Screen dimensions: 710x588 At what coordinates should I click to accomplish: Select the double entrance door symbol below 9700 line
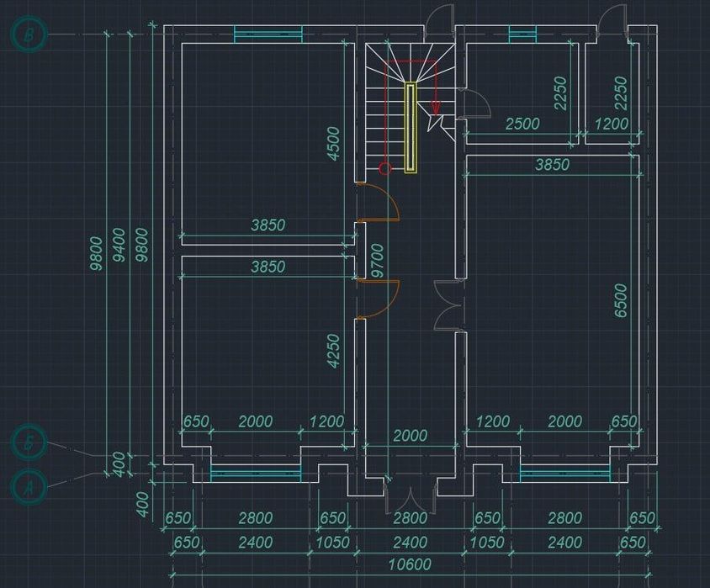[x=411, y=501]
